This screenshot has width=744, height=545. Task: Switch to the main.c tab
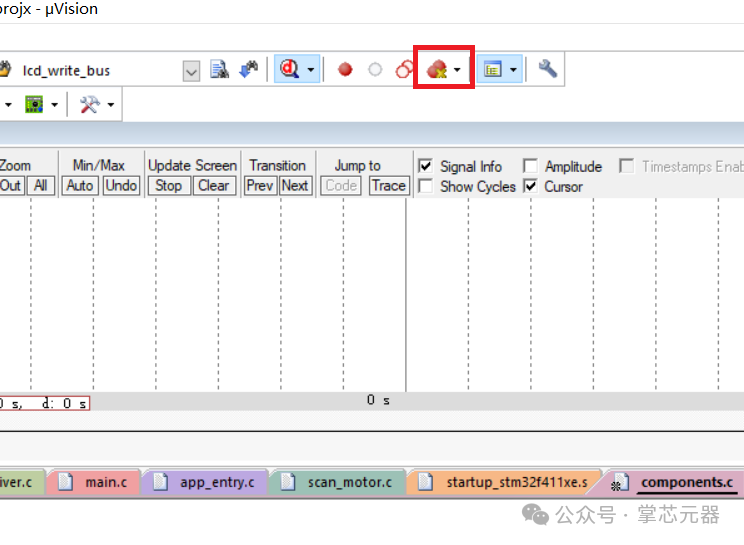94,482
